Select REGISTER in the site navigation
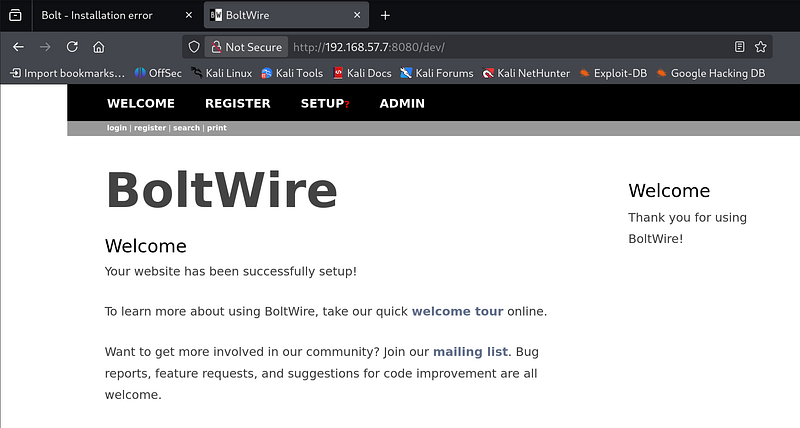 coord(237,103)
